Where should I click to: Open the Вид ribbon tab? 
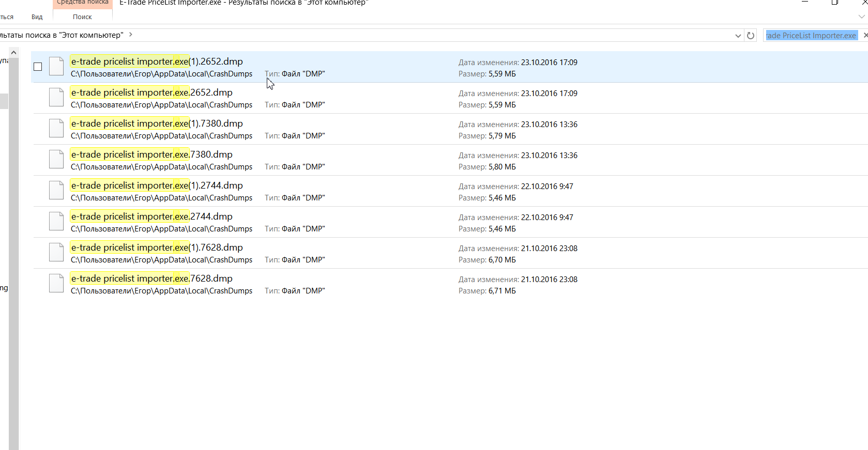[37, 17]
